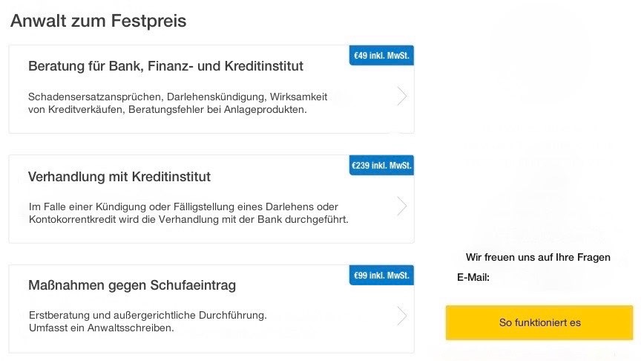Click the Kontokorrentkredit line in the Verhandlung card

coord(188,220)
